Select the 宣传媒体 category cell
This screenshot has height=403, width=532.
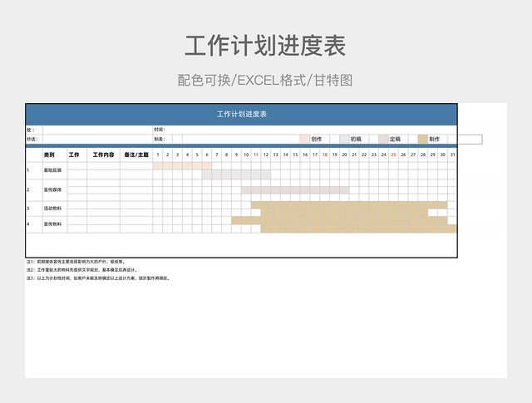click(x=55, y=189)
